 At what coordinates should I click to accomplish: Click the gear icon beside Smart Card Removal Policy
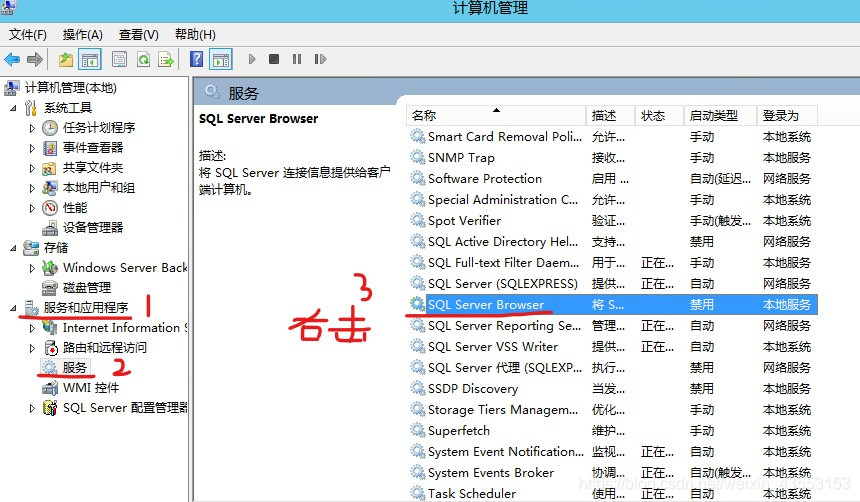(418, 136)
